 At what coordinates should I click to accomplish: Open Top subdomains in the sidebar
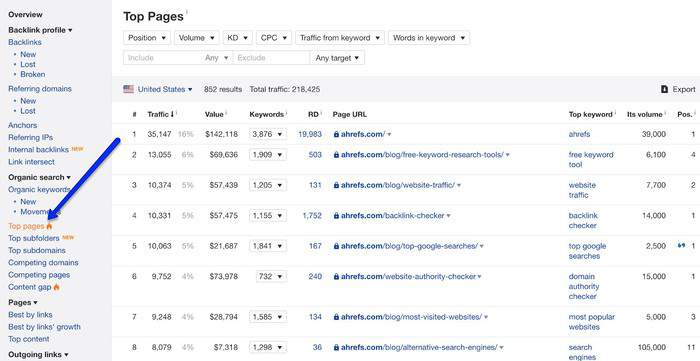pyautogui.click(x=37, y=250)
